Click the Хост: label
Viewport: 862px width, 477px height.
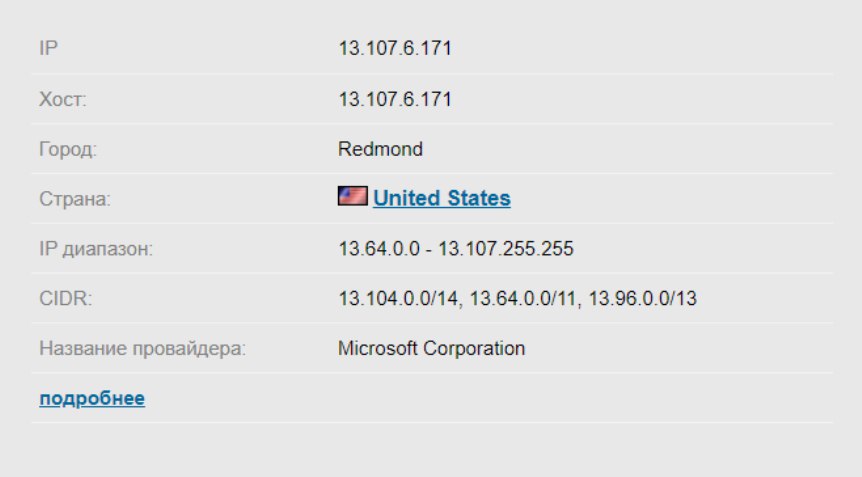tap(63, 99)
